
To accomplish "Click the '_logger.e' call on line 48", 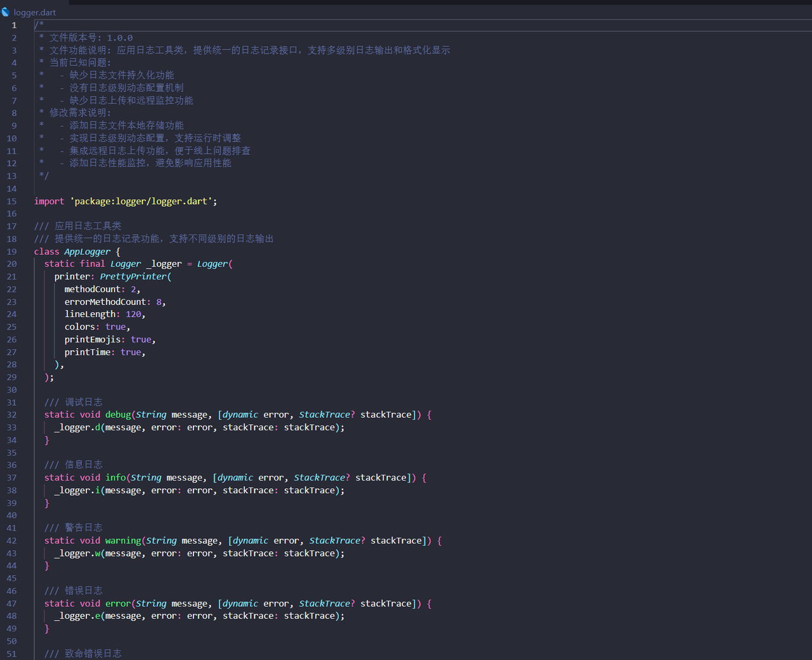I will tap(77, 616).
